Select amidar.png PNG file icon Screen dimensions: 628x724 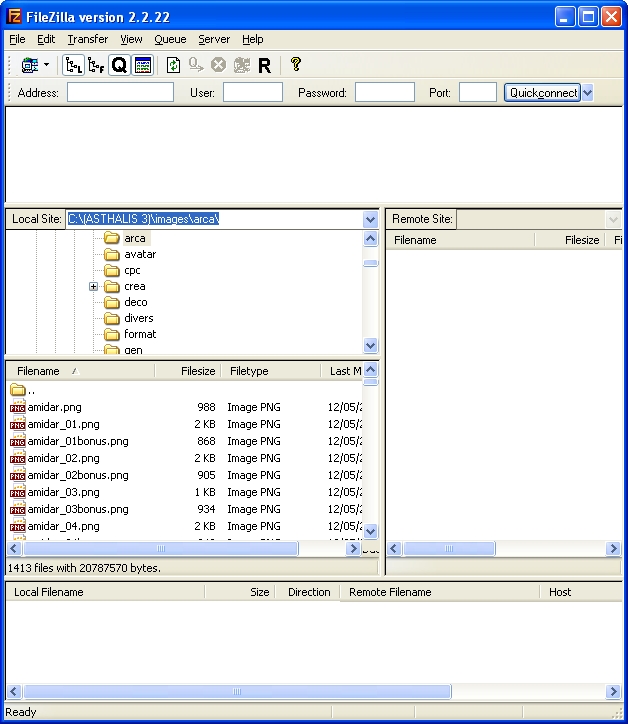tap(18, 407)
